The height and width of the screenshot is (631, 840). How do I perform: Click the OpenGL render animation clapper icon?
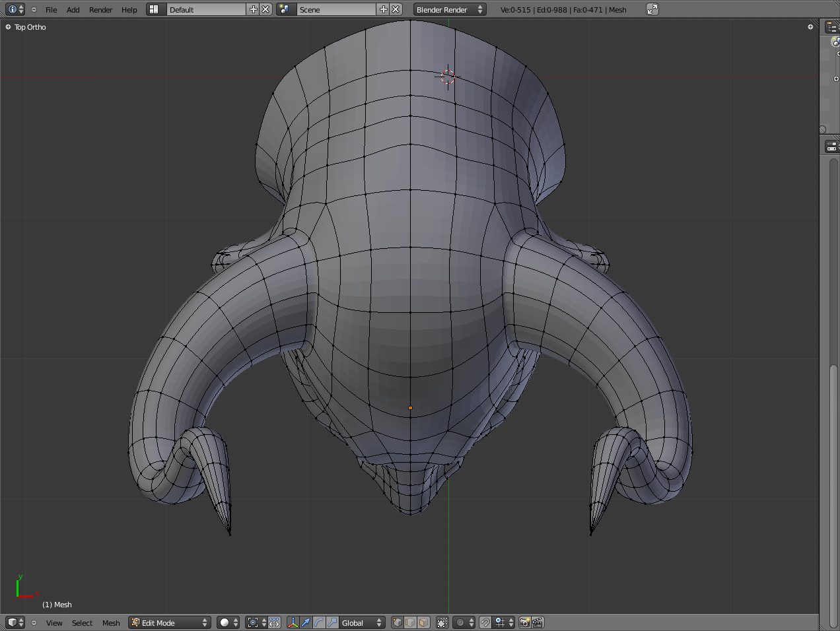(x=538, y=622)
